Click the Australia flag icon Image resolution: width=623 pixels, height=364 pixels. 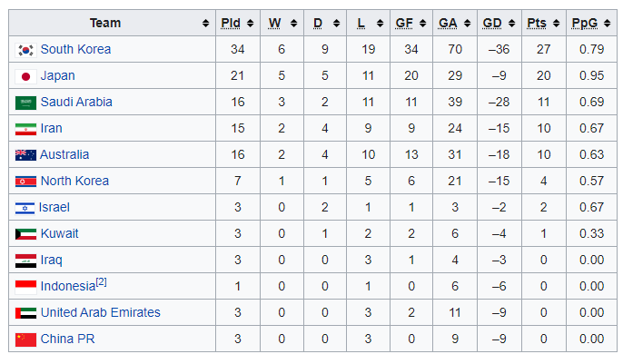[x=25, y=155]
